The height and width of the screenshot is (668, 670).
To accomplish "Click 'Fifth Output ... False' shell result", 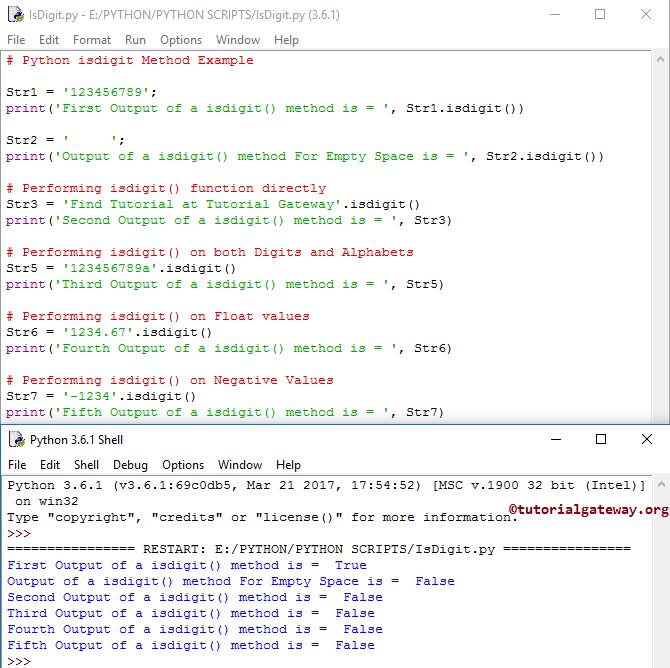I will (x=191, y=645).
